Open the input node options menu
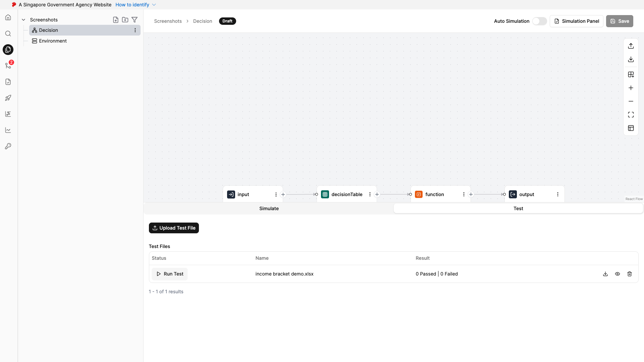Image resolution: width=644 pixels, height=362 pixels. click(276, 194)
